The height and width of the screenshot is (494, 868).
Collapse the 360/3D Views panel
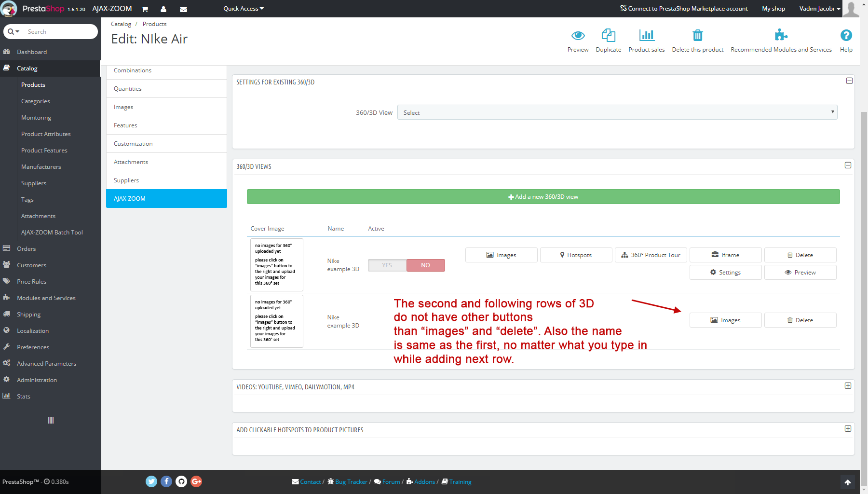click(848, 165)
